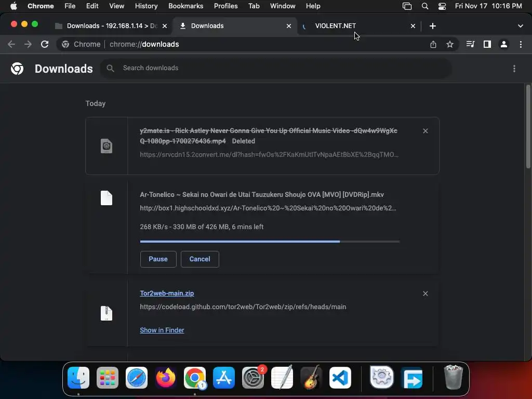Open TextEdit from the Dock
The height and width of the screenshot is (399, 532).
[282, 377]
